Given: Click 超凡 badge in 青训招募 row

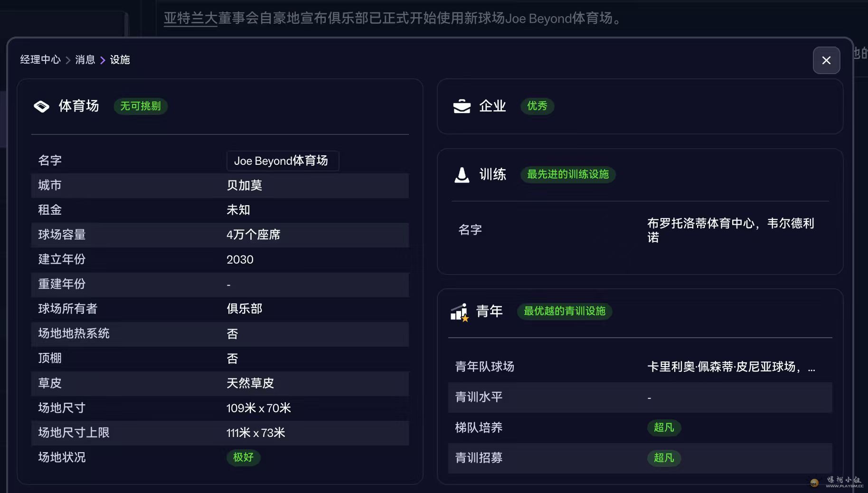Looking at the screenshot, I should (x=664, y=458).
